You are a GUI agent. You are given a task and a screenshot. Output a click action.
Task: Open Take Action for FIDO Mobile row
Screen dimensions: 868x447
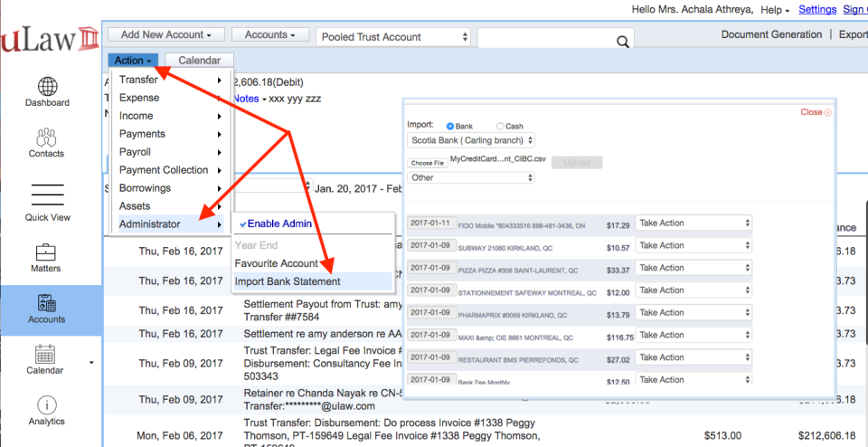click(x=693, y=223)
